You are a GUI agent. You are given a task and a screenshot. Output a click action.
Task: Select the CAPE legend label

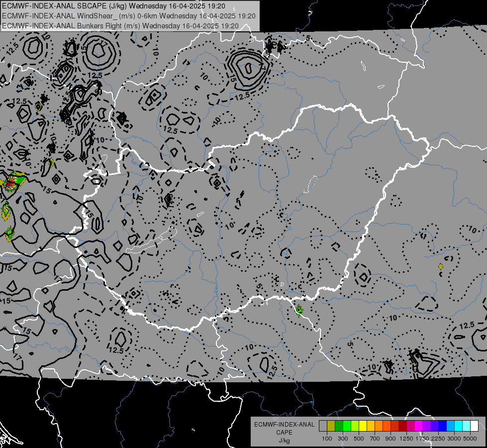284,433
